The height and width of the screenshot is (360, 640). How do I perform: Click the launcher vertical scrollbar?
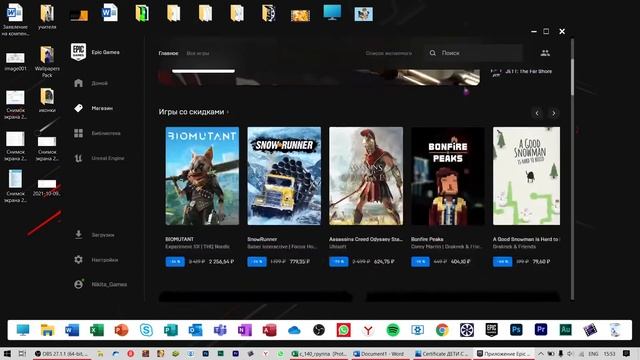pos(572,78)
